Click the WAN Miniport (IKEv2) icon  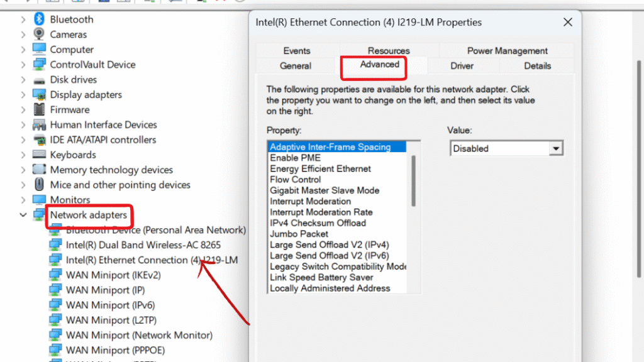coord(55,275)
